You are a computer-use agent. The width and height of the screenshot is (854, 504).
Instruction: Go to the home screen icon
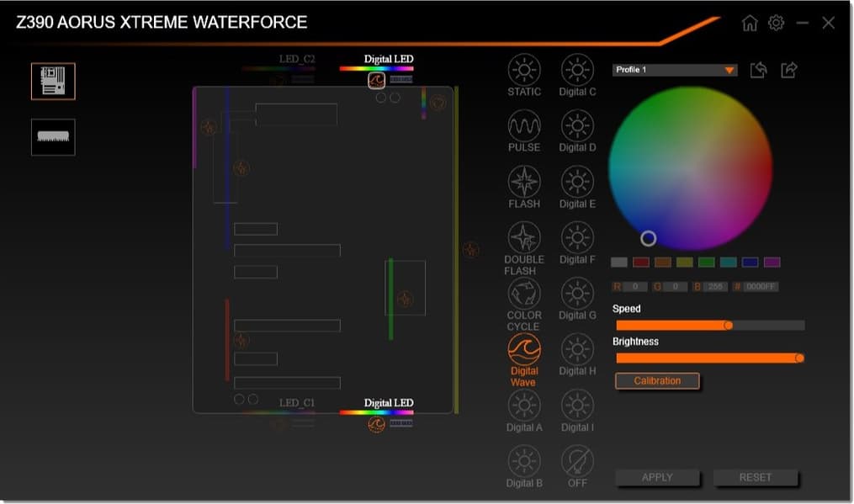tap(750, 23)
